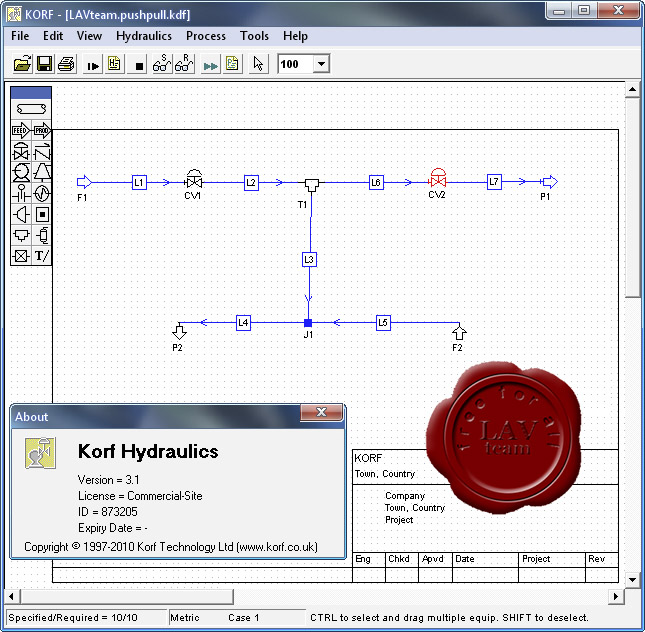Click the KORF title block text
The height and width of the screenshot is (632, 645).
(x=368, y=458)
